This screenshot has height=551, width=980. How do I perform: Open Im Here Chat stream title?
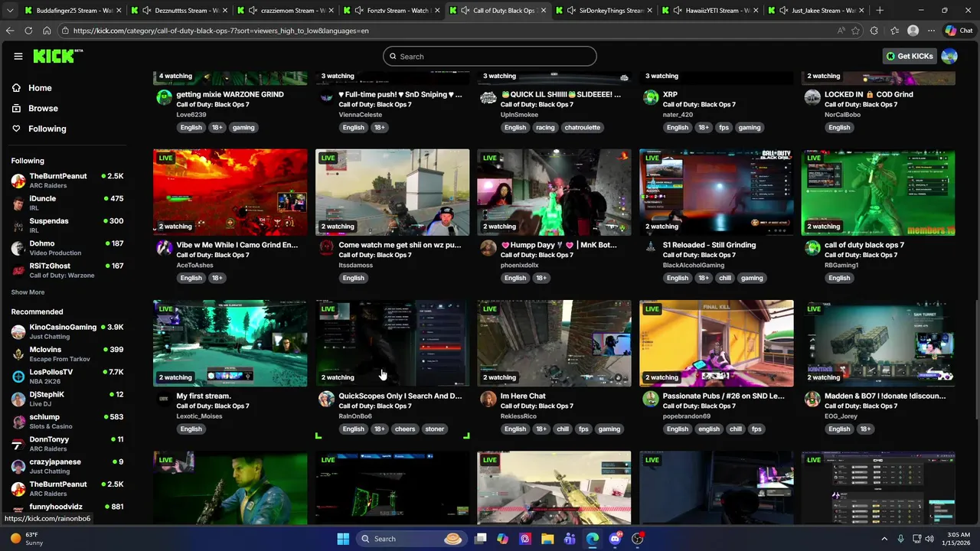click(523, 396)
